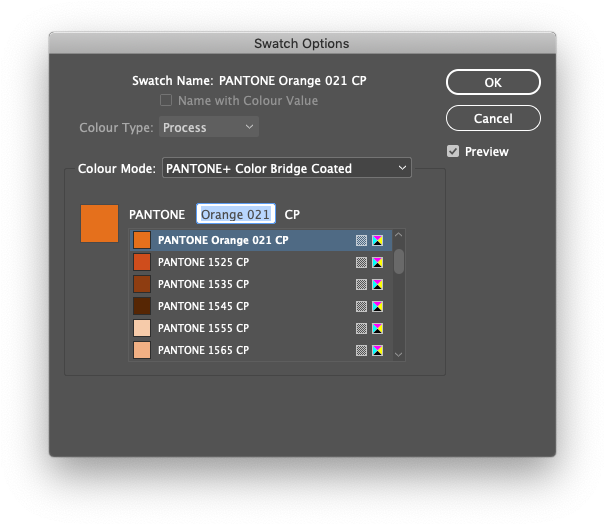Click the CMYK icon for PANTONE 1535 CP

tap(378, 284)
